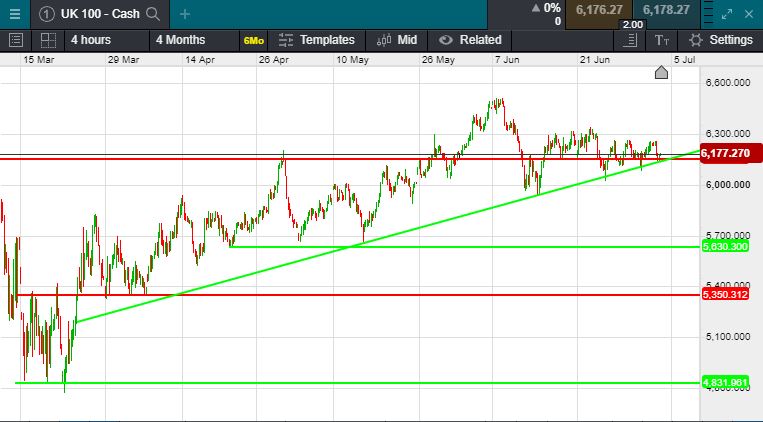The width and height of the screenshot is (763, 422).
Task: Click the sell price 6,176.27
Action: coord(599,10)
